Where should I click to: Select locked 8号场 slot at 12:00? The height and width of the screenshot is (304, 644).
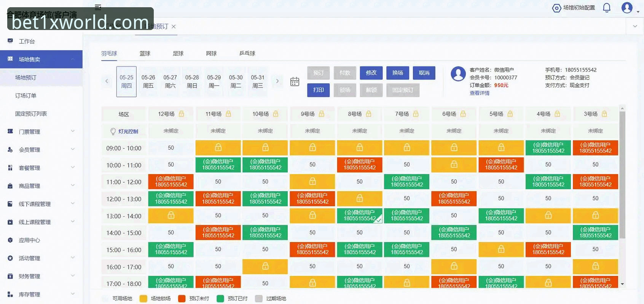click(x=360, y=199)
